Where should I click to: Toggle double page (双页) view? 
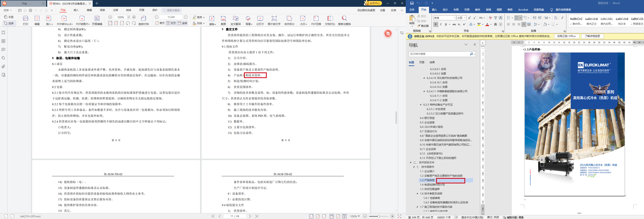point(171,23)
